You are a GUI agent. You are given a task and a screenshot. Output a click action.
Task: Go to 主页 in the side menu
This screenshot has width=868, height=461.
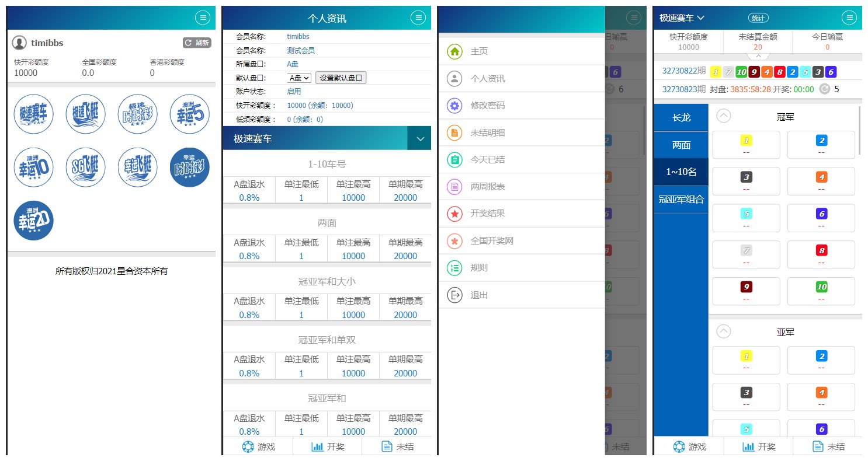pos(522,51)
